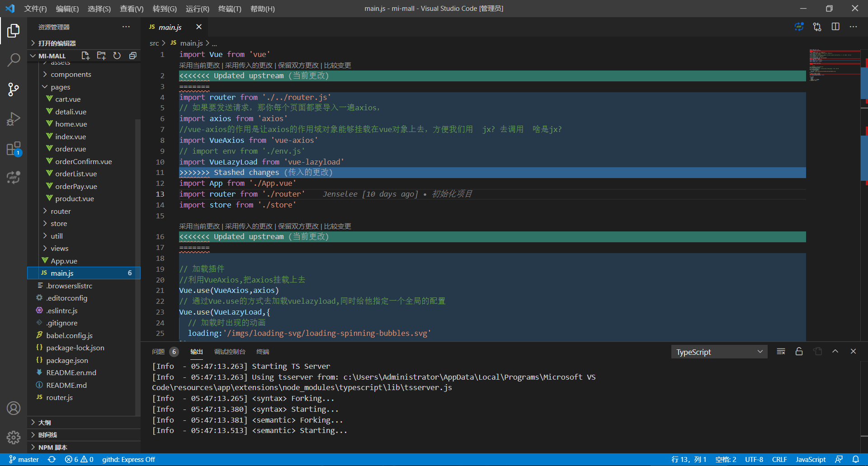
Task: Expand the 时间线 timeline section
Action: tap(84, 435)
